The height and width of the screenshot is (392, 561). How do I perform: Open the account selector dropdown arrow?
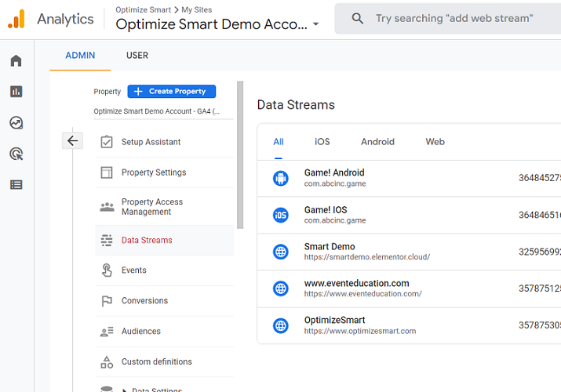[315, 24]
